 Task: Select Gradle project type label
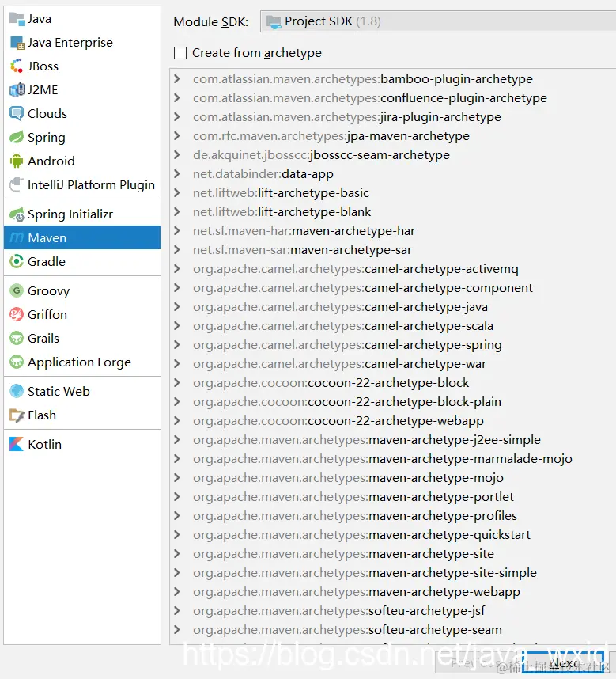pos(47,262)
